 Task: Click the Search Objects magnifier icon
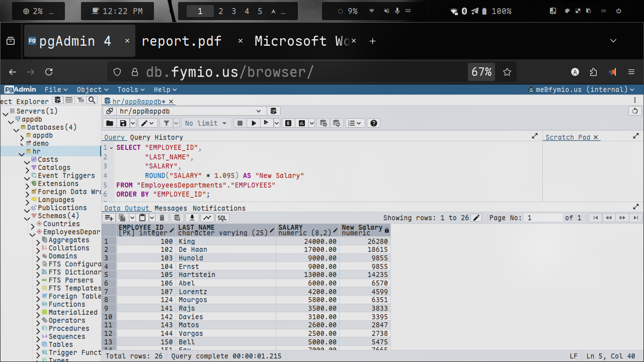coord(92,101)
